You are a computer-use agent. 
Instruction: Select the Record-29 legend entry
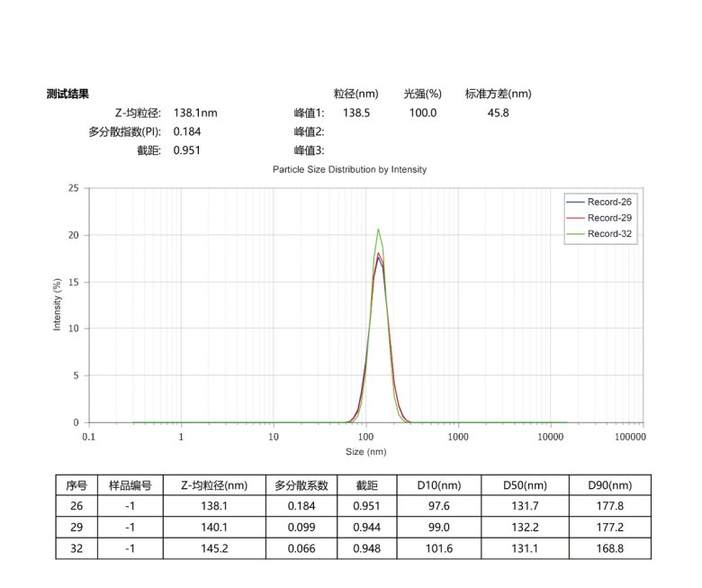click(x=608, y=218)
